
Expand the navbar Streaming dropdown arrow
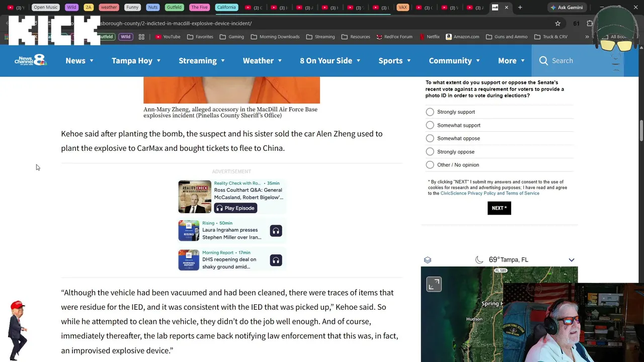pyautogui.click(x=223, y=61)
